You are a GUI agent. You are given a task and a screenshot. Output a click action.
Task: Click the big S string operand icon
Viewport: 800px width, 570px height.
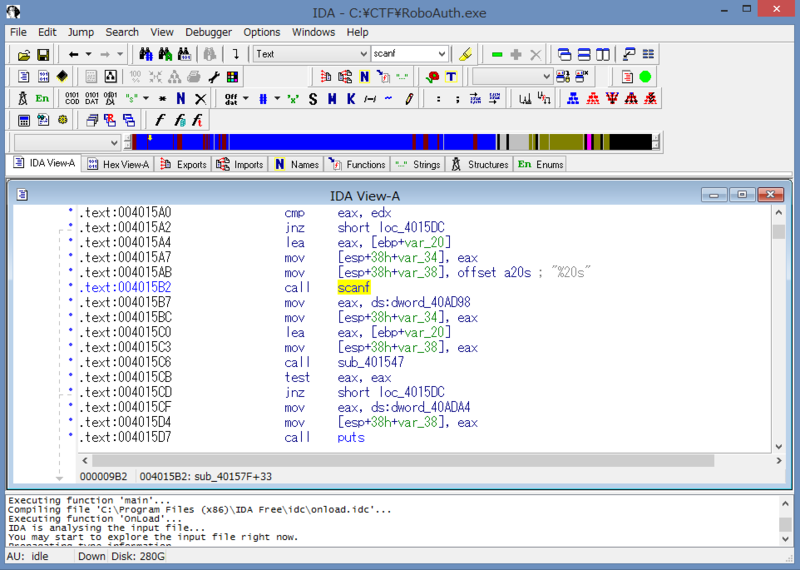(313, 99)
